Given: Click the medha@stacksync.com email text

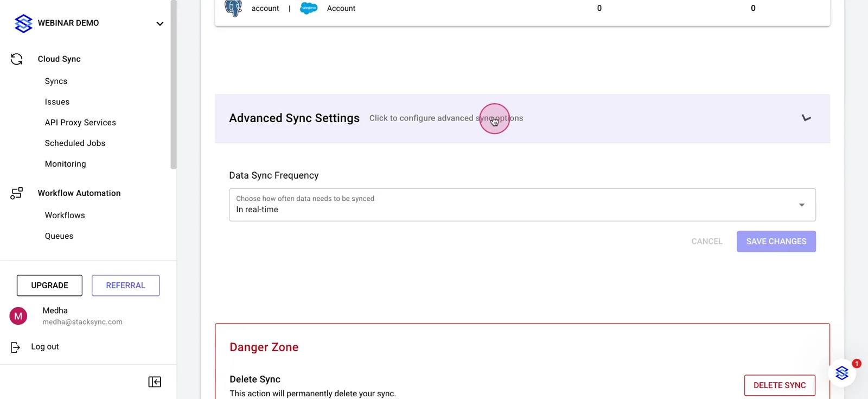Looking at the screenshot, I should point(82,322).
